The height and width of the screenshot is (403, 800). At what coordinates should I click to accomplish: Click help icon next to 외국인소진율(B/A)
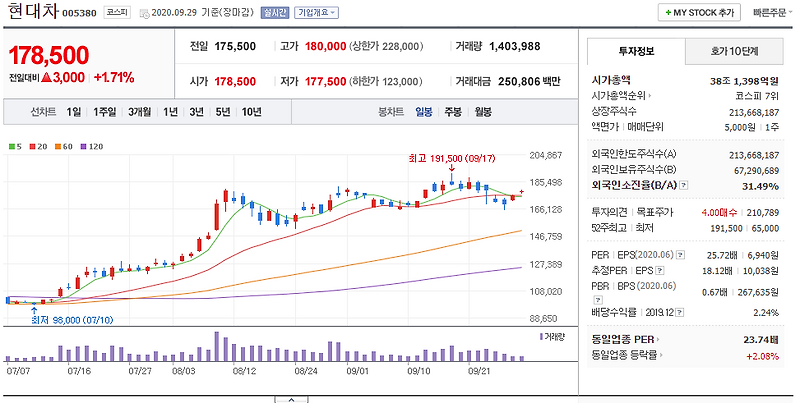684,185
